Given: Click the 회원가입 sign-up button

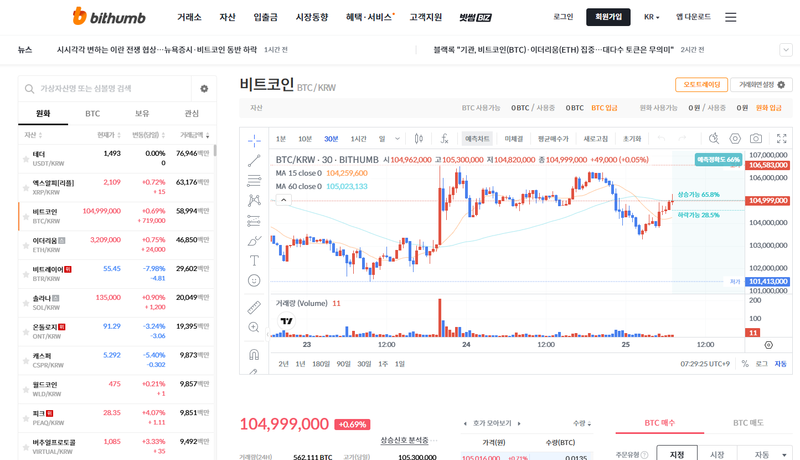Looking at the screenshot, I should (608, 17).
